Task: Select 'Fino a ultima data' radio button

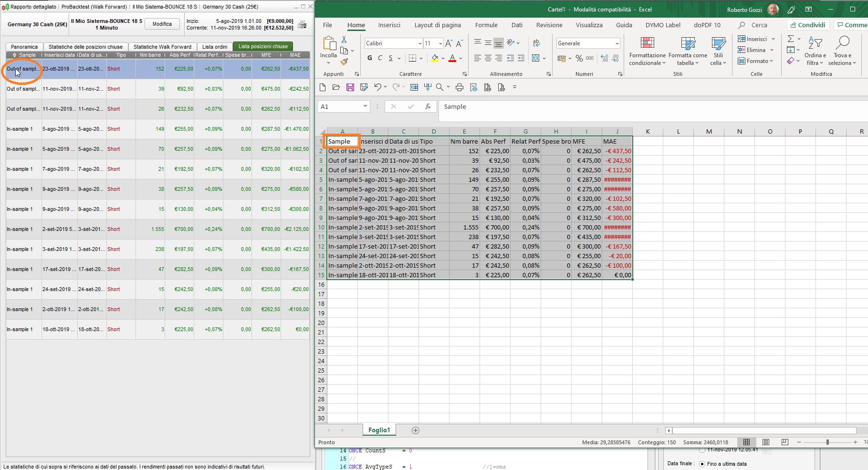Action: click(x=702, y=464)
